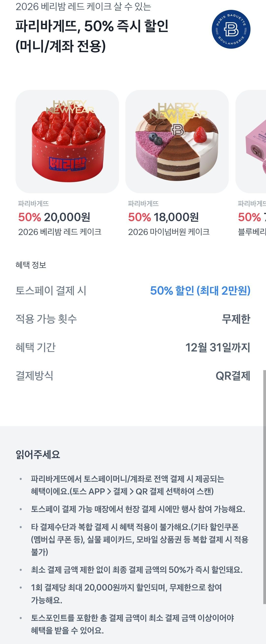Open the 2026 마이넘버원 케이크 product name
266x644 pixels.
[168, 232]
